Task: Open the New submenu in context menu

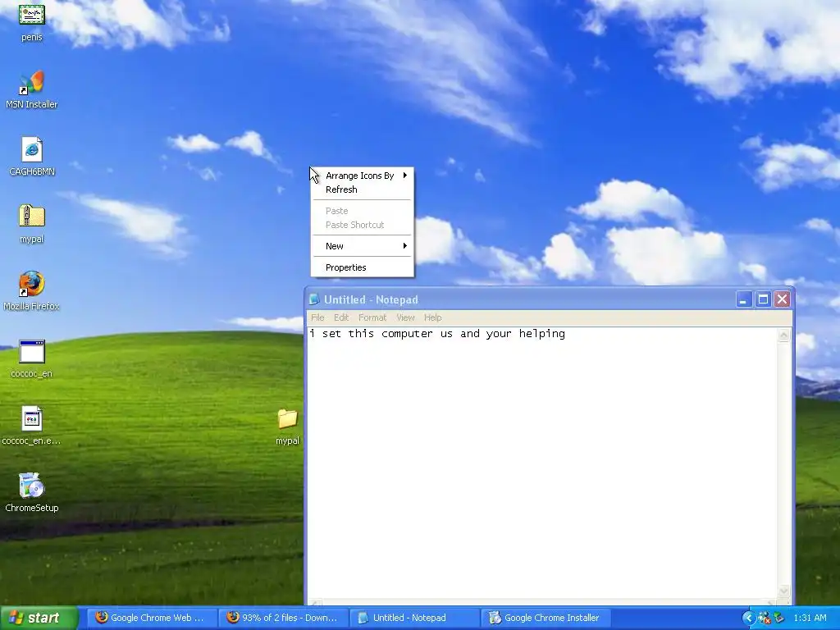Action: click(362, 246)
